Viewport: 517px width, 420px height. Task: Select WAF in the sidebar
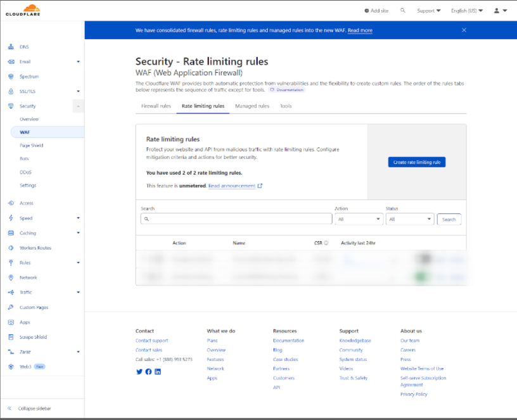click(47, 132)
